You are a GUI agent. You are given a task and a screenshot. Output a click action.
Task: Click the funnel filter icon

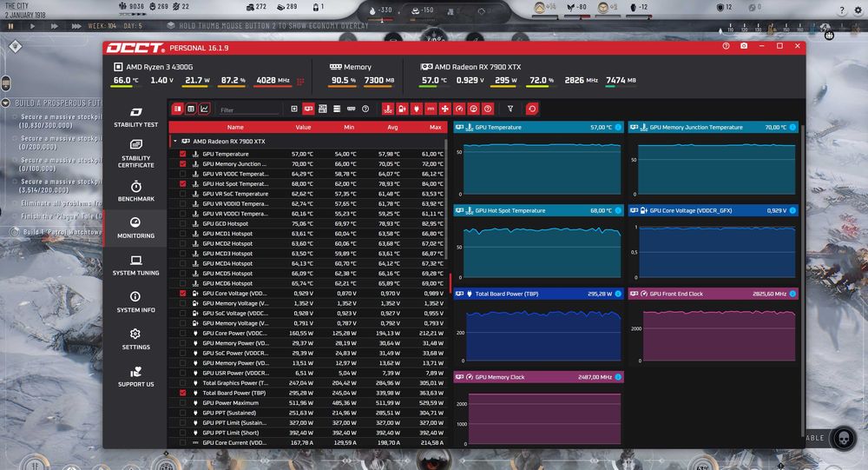coord(510,109)
